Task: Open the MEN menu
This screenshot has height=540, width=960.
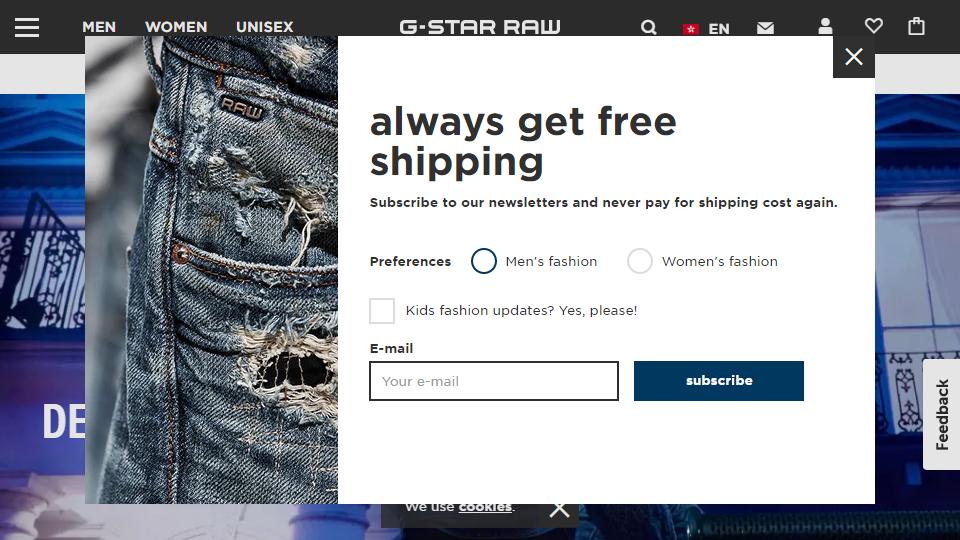Action: point(99,27)
